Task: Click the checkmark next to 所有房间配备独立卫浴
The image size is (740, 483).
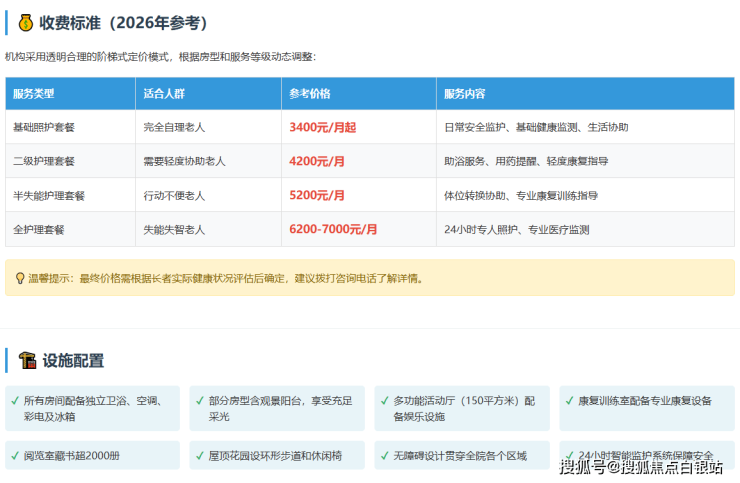Action: (x=14, y=400)
